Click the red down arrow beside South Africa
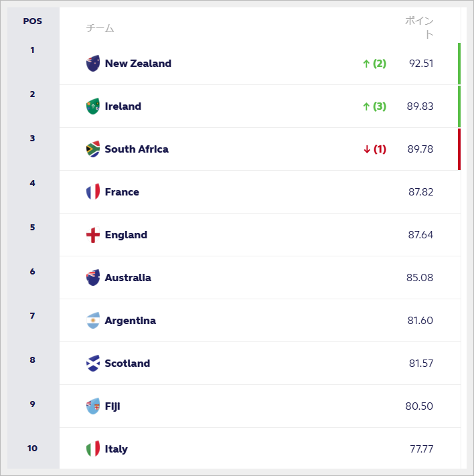474x476 pixels. (367, 149)
